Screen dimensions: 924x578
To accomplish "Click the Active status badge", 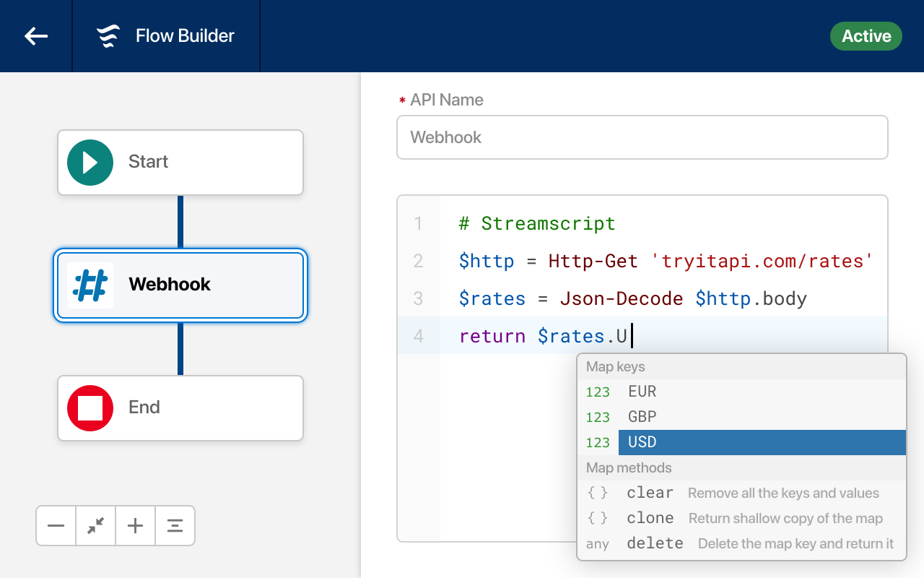I will (866, 36).
